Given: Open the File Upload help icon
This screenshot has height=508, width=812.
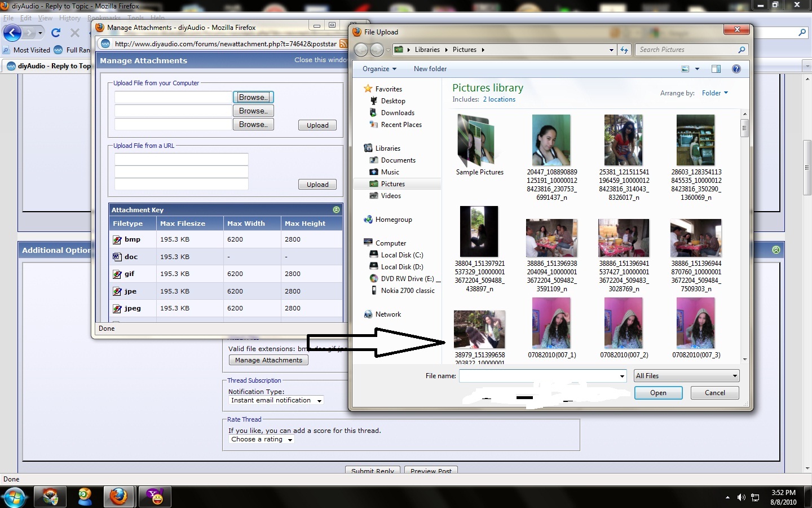Looking at the screenshot, I should (736, 69).
